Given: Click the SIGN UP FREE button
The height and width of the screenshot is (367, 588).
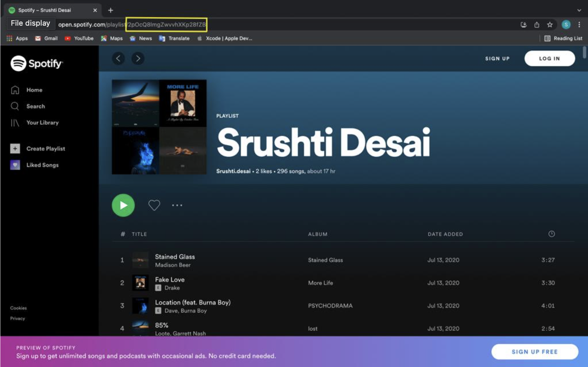Looking at the screenshot, I should 535,352.
